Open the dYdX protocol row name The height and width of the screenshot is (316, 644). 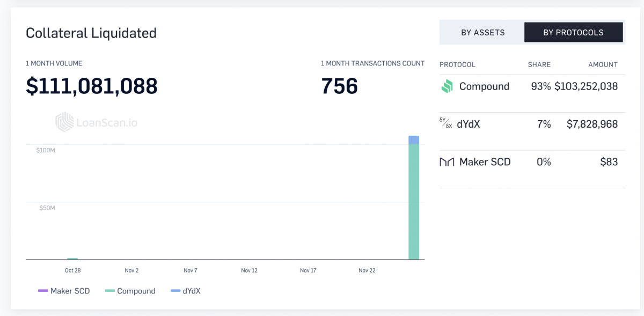coord(469,124)
